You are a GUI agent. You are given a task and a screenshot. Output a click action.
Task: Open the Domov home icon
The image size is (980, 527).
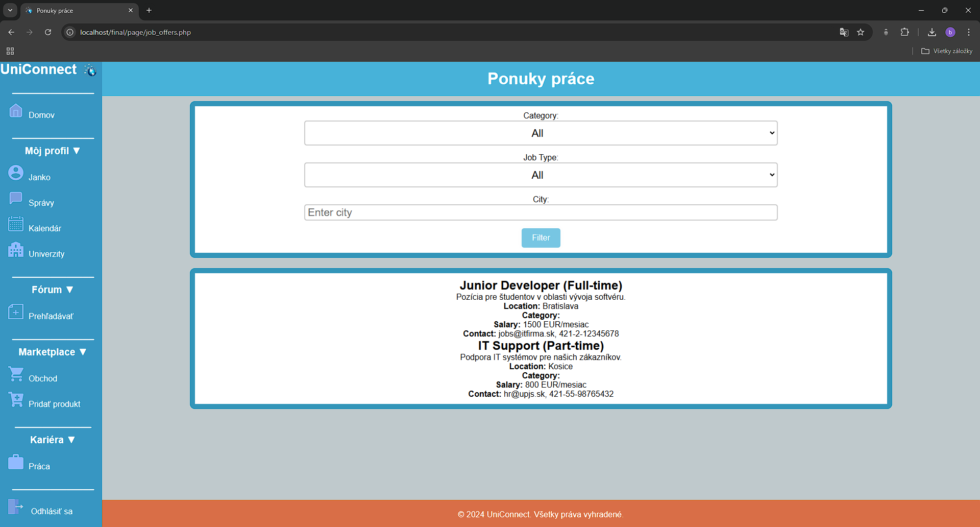pyautogui.click(x=16, y=110)
